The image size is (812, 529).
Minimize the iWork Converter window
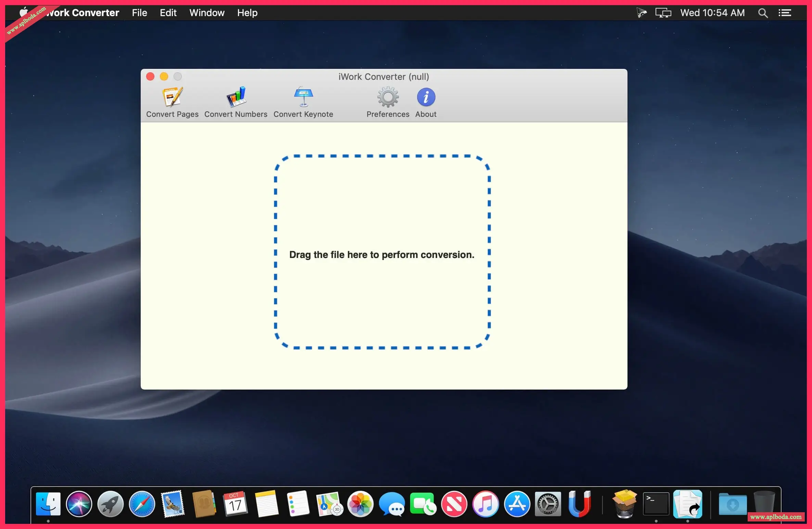tap(164, 76)
